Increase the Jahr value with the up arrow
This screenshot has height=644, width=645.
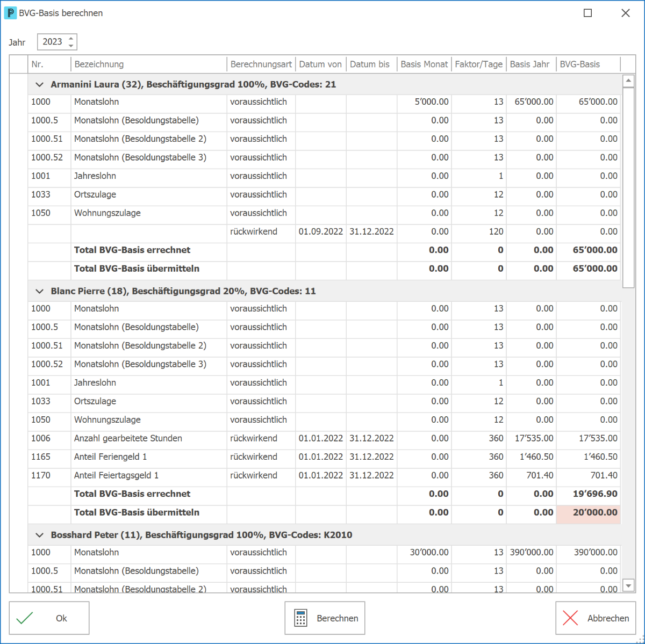click(x=71, y=38)
